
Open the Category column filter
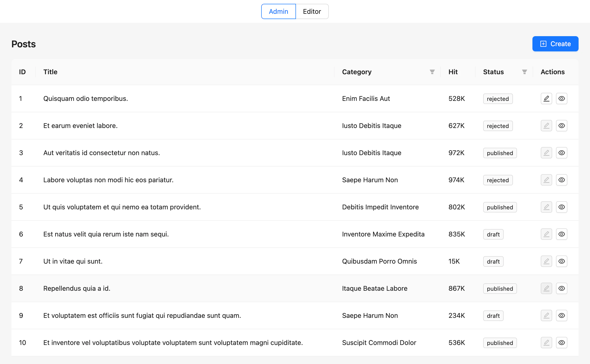coord(432,72)
